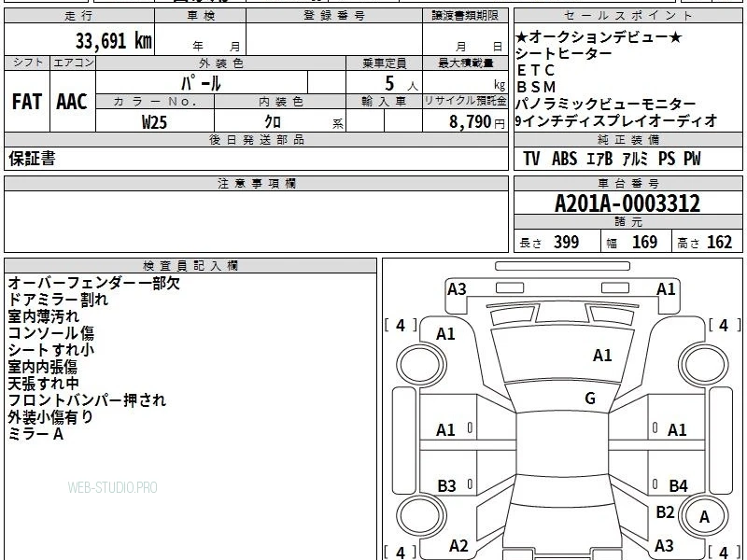This screenshot has height=560, width=747.
Task: Click the A2 damage mark on diagram
Action: click(458, 546)
